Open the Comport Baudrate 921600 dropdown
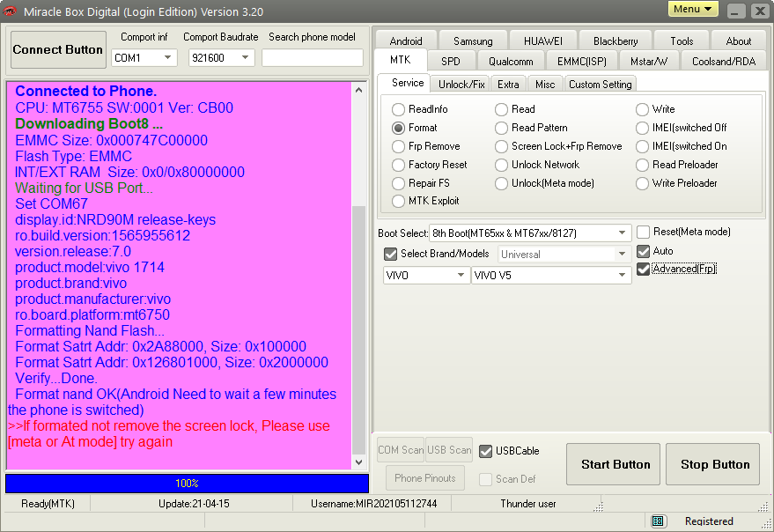The height and width of the screenshot is (532, 774). tap(221, 58)
